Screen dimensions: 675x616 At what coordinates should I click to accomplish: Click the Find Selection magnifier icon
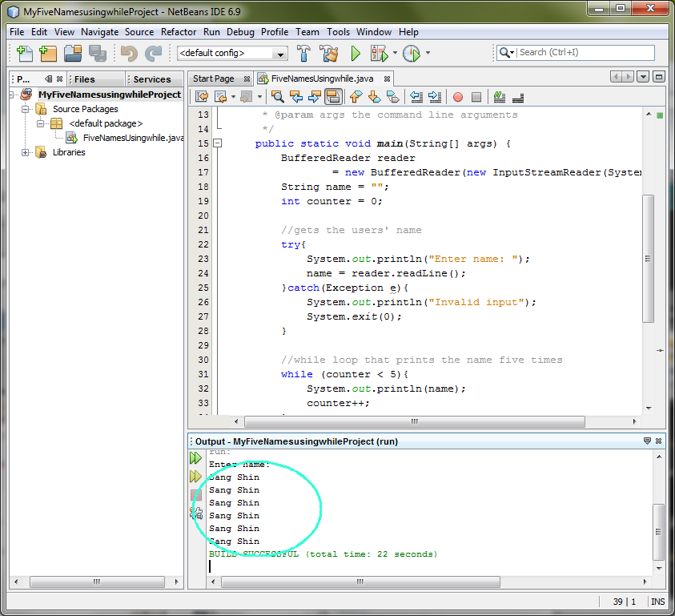[x=278, y=97]
